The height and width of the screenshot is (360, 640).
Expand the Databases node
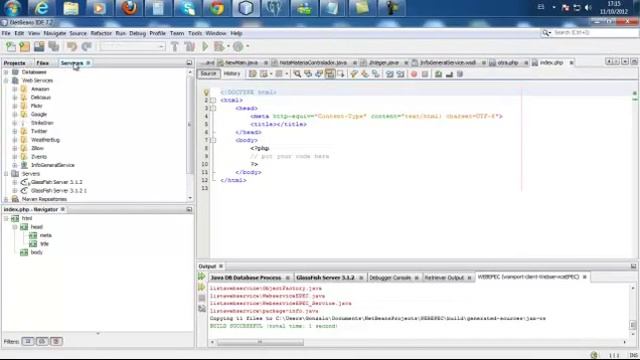click(x=6, y=72)
